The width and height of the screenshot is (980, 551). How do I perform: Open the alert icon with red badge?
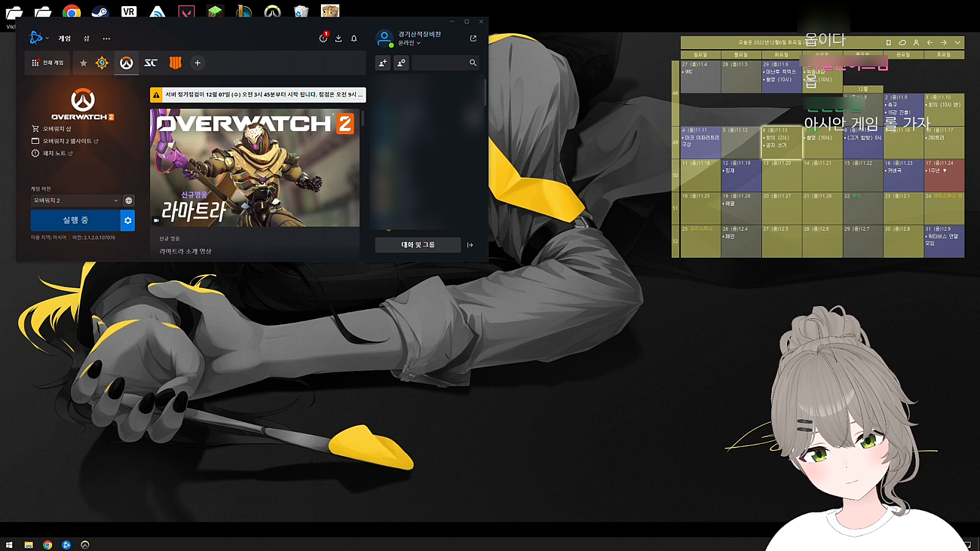[x=323, y=38]
